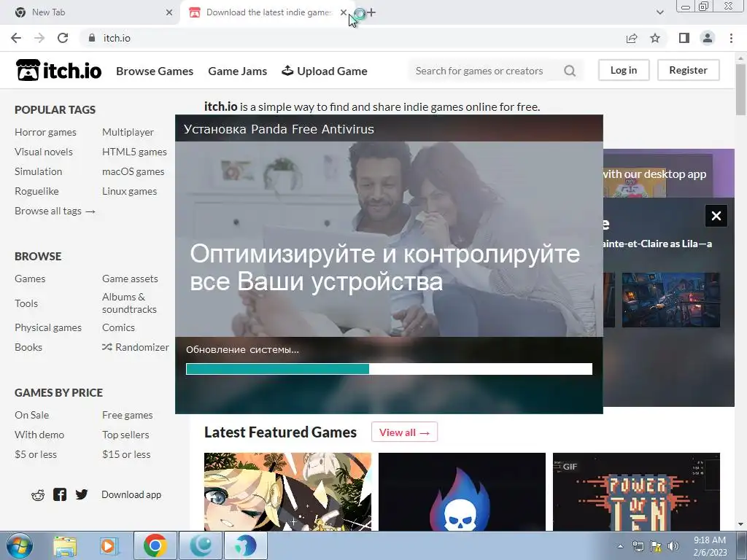Viewport: 747px width, 560px height.
Task: Open the Reddit social icon
Action: coord(38,495)
